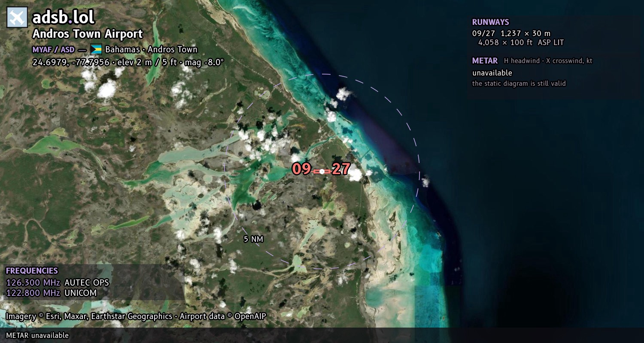Click the "Andros Town Airport" heading
The height and width of the screenshot is (343, 644).
pos(88,34)
